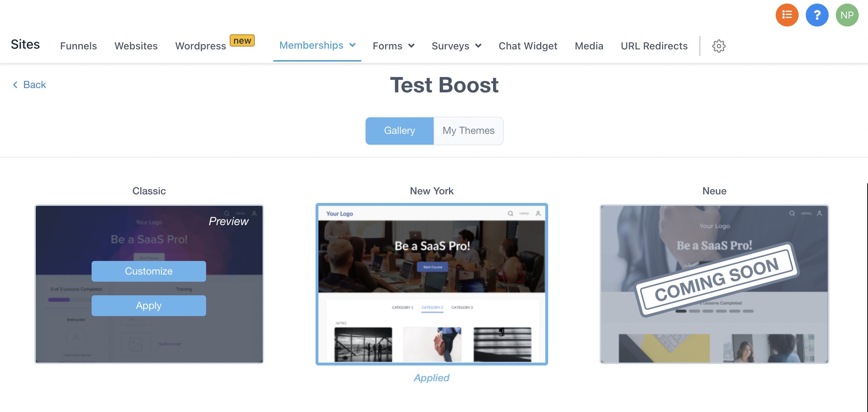Open the Chat Widget tab
The width and height of the screenshot is (868, 412).
[x=528, y=46]
